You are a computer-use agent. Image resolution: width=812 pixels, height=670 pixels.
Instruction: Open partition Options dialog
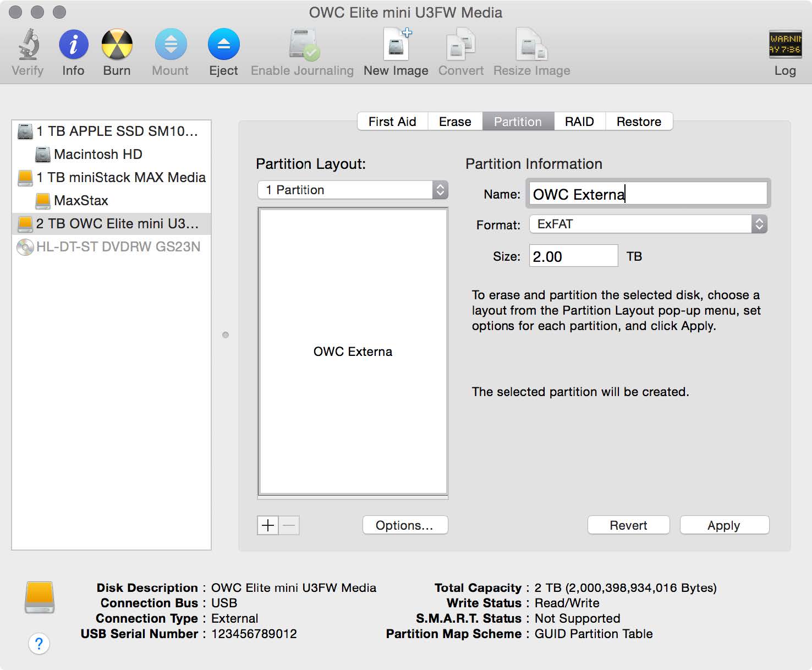pyautogui.click(x=405, y=525)
